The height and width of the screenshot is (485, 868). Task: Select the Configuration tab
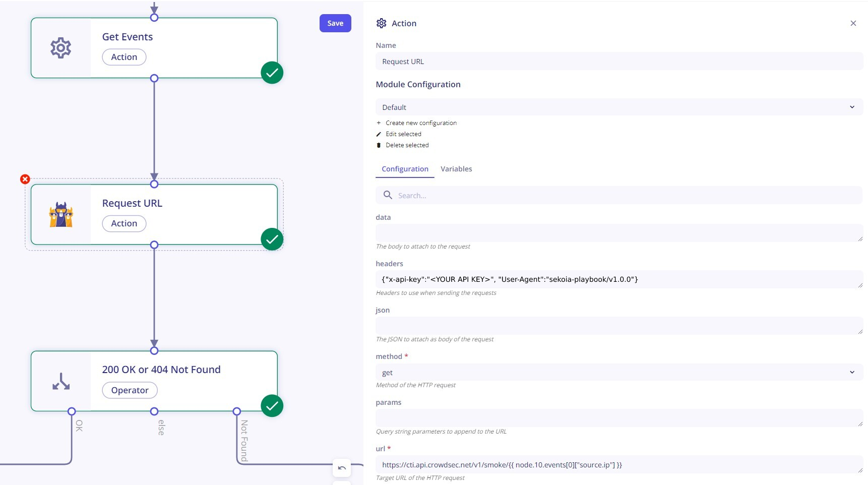pyautogui.click(x=405, y=169)
